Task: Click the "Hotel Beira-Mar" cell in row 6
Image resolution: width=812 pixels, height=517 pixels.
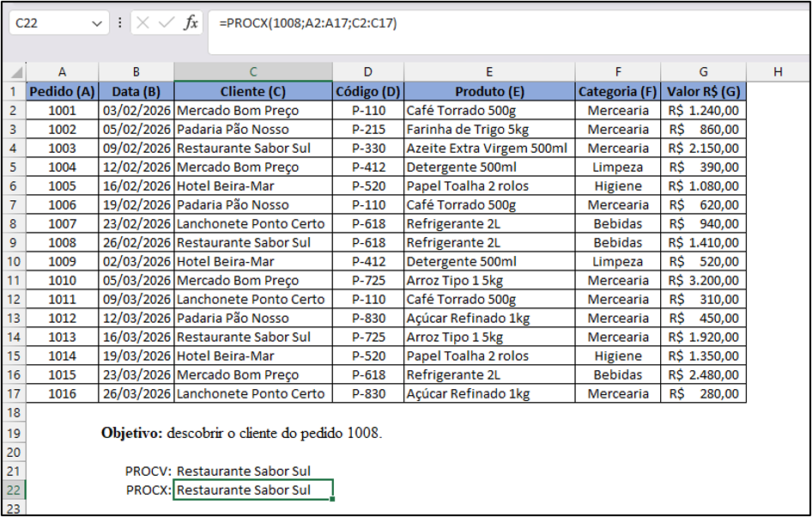Action: tap(253, 186)
